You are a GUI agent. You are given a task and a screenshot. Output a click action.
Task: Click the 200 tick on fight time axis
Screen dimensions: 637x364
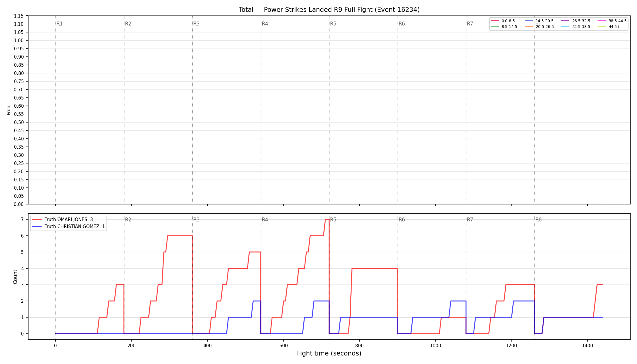(131, 345)
